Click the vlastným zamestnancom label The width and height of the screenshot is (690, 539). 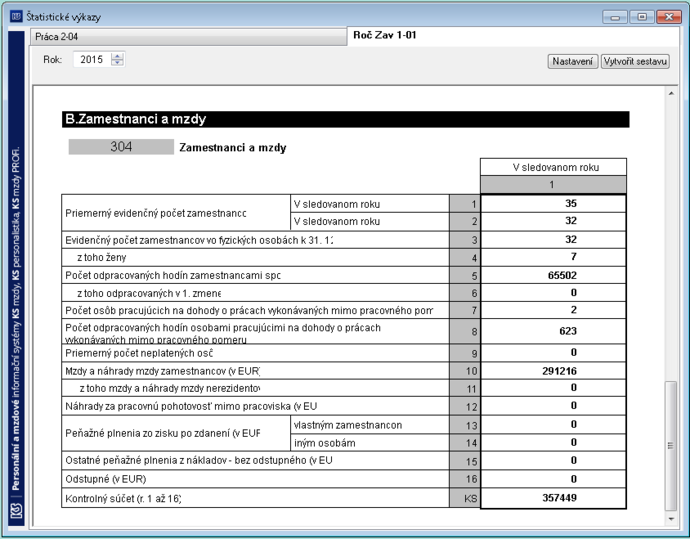(x=348, y=425)
